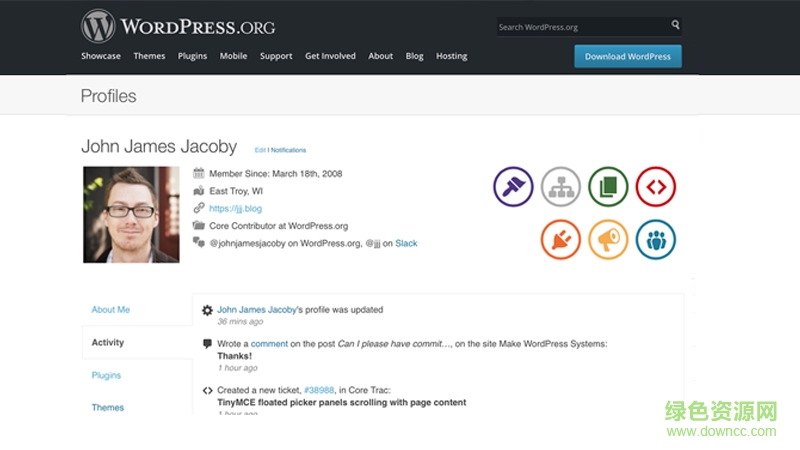This screenshot has height=450, width=800.
Task: Switch to the Themes profile tab
Action: tap(108, 408)
